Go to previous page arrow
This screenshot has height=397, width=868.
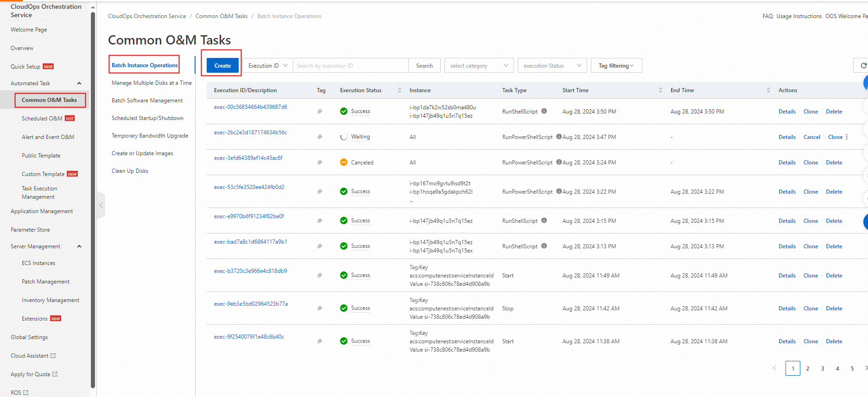click(774, 368)
